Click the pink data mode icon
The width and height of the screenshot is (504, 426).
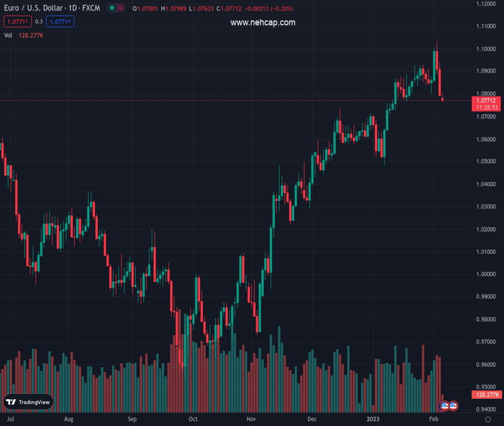coord(120,8)
